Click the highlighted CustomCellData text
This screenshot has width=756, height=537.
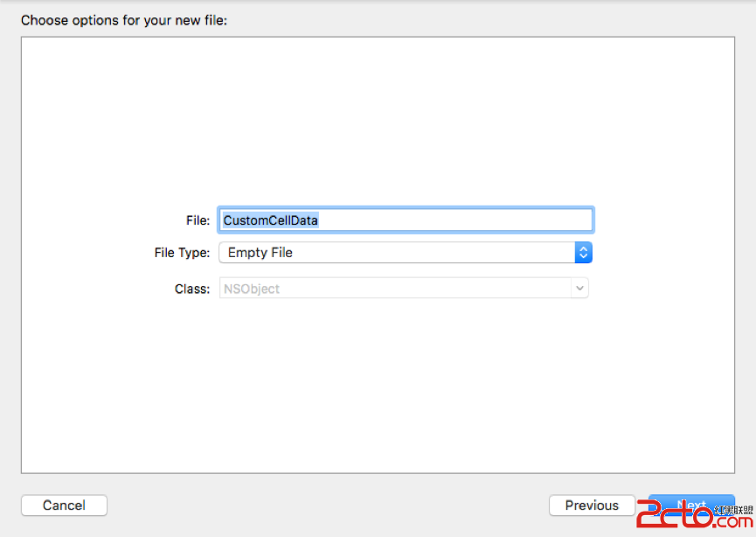tap(271, 220)
